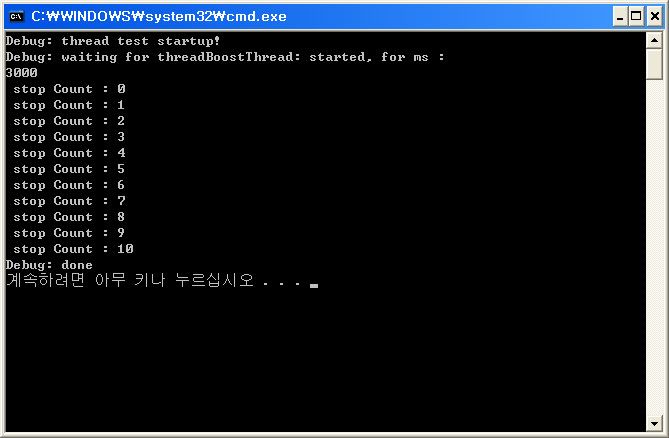Viewport: 669px width, 438px height.
Task: Minimize the cmd.exe window
Action: 620,17
